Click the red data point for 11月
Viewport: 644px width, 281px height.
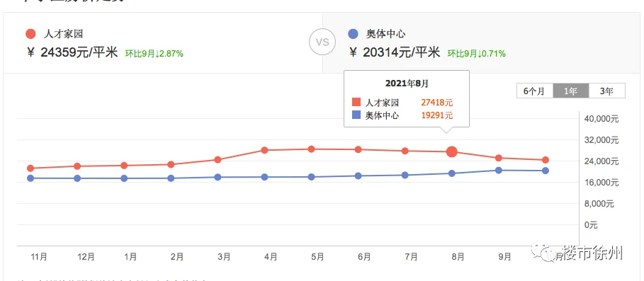30,168
